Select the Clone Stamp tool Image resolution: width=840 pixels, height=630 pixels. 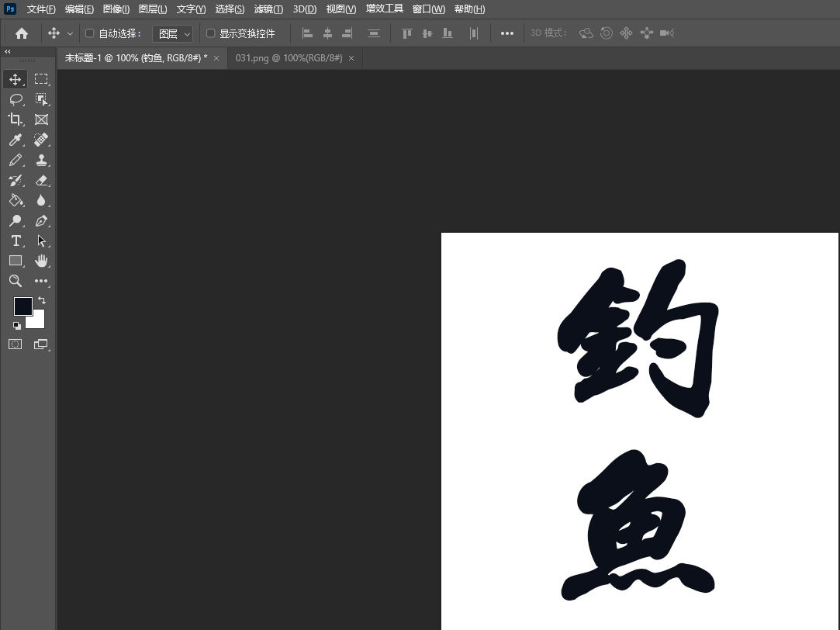click(x=41, y=160)
